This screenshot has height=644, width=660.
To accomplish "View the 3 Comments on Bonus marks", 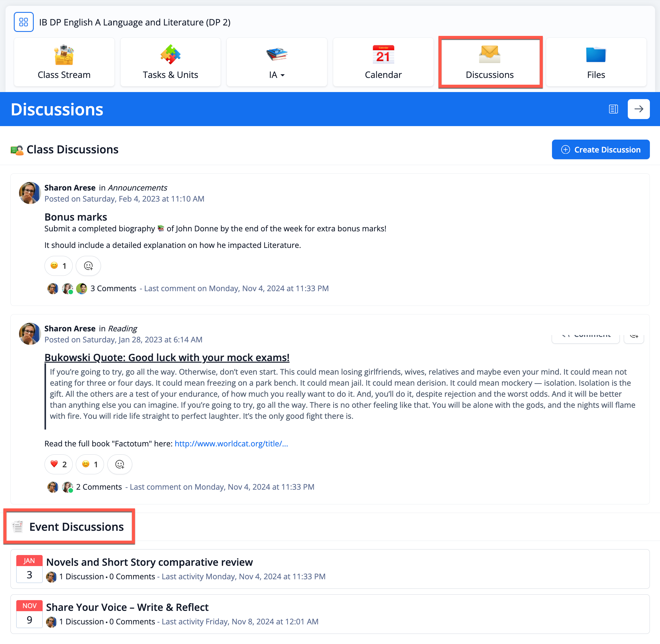I will pyautogui.click(x=113, y=288).
